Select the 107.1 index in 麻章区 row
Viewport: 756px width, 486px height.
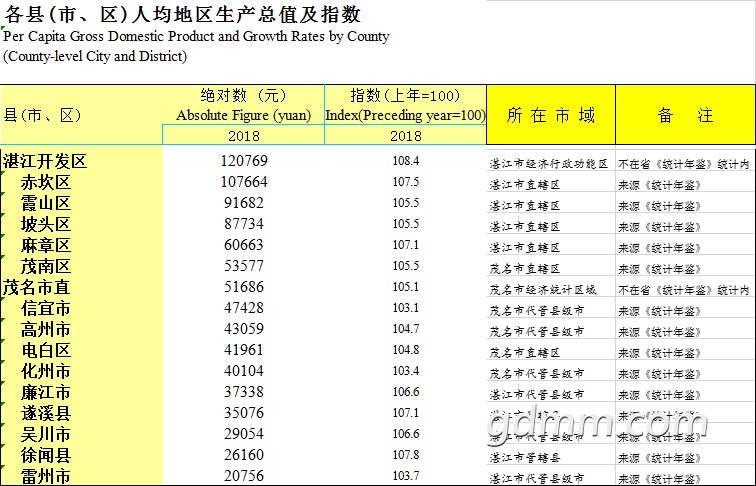click(406, 244)
